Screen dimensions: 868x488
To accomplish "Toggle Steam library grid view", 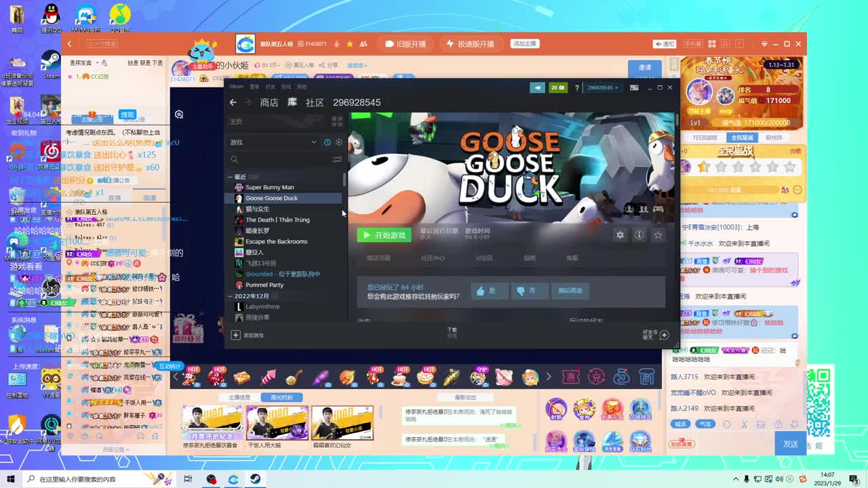I will [x=337, y=121].
